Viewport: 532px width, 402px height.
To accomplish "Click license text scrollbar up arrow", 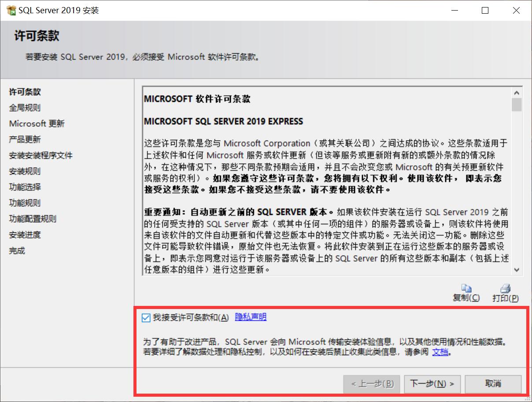I will (517, 93).
